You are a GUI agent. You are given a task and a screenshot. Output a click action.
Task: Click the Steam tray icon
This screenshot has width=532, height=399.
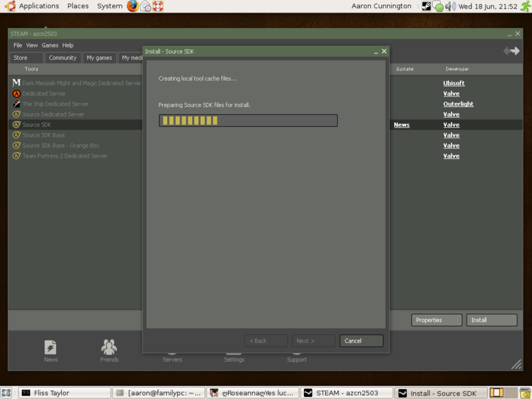(x=426, y=6)
